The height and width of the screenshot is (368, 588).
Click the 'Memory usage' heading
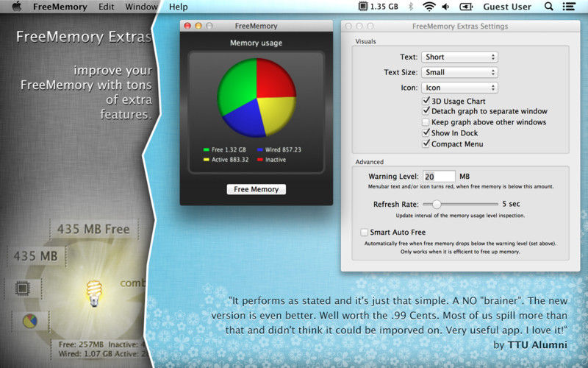click(x=256, y=43)
